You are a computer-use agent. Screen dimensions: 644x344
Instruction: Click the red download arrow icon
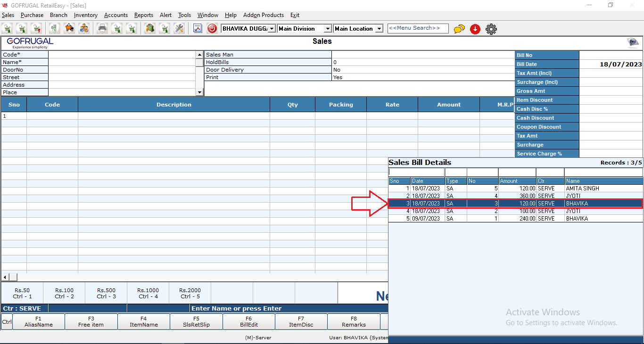pos(475,29)
